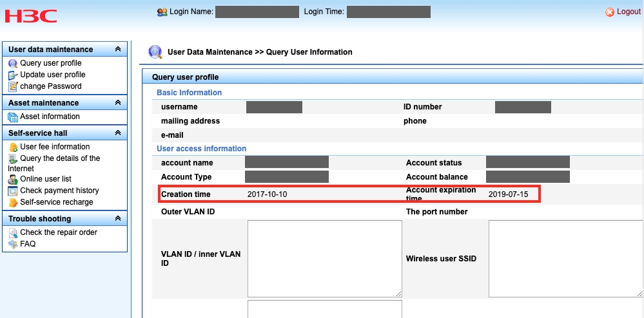Screen dimensions: 644x318
Task: Click the expiration date 2019-07-15
Action: pos(509,194)
